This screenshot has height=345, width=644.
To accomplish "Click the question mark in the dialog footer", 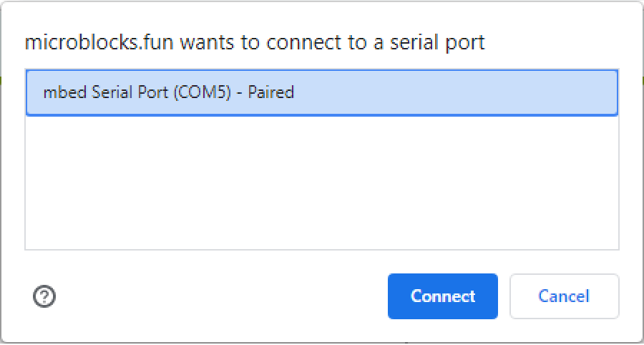I will tap(44, 296).
